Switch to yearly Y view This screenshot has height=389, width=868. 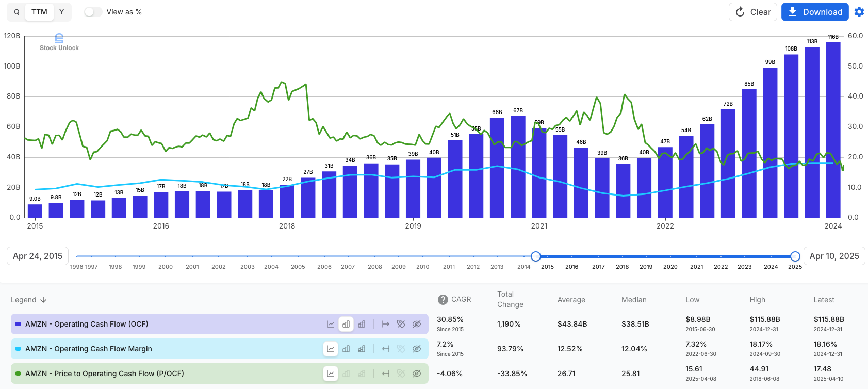tap(62, 12)
